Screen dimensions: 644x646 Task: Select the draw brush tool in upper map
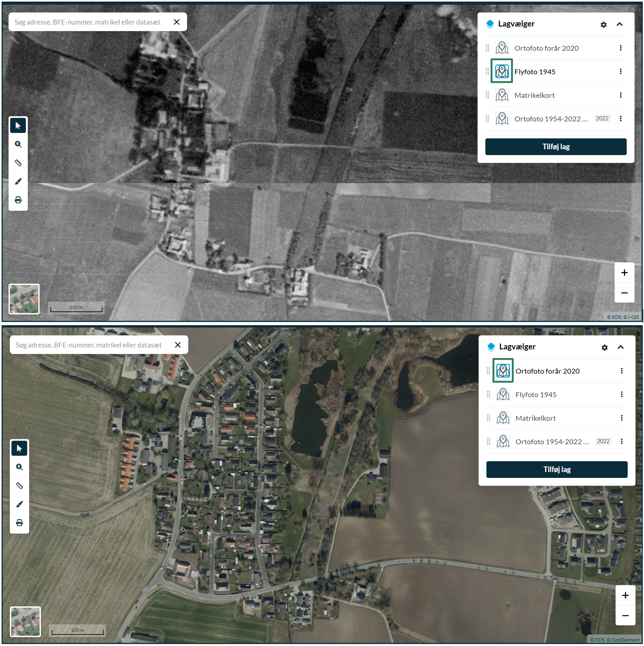coord(18,181)
